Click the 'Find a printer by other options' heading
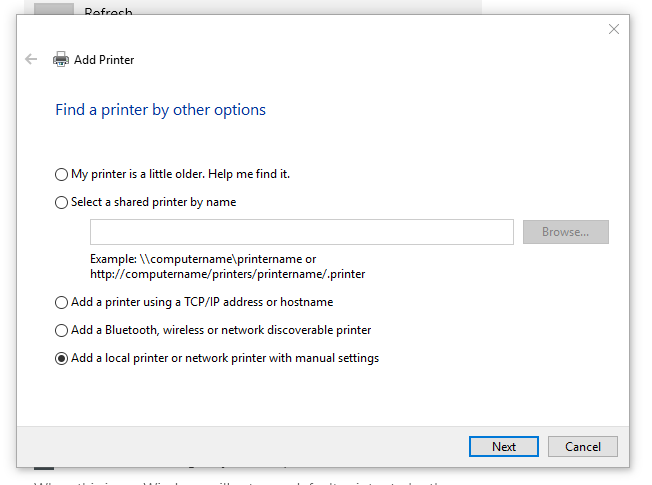Screen dimensions: 652x485 coord(160,110)
